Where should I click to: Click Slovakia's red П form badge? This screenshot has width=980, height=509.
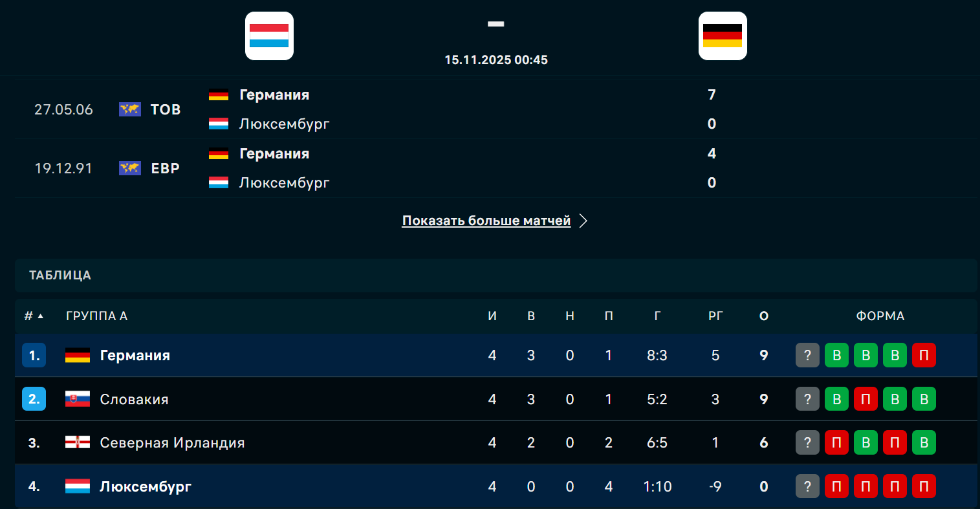point(866,399)
